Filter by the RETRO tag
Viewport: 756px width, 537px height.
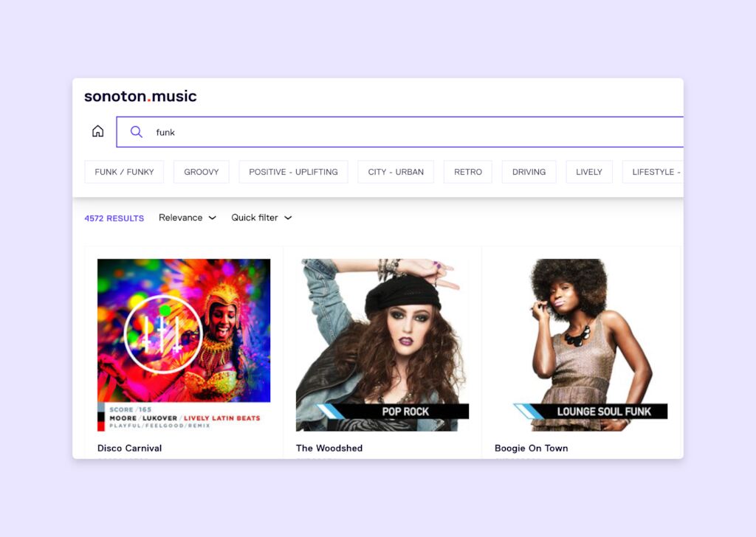pos(468,172)
